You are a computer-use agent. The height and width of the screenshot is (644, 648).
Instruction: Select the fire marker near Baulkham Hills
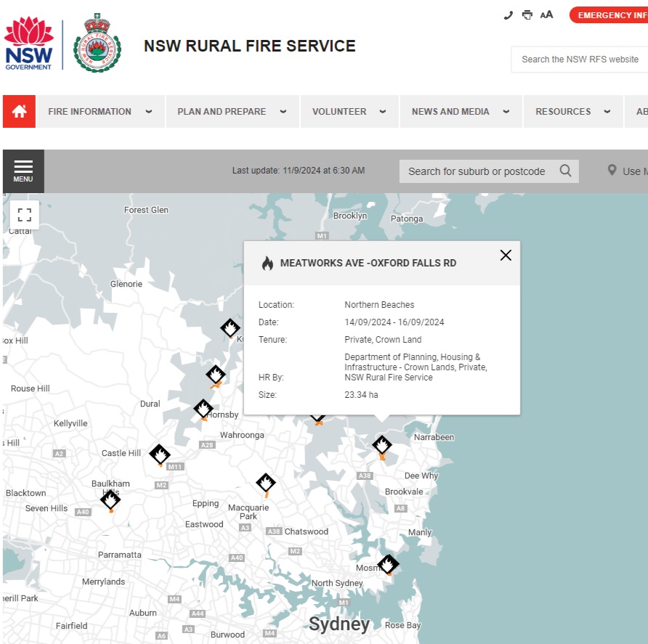tap(110, 500)
